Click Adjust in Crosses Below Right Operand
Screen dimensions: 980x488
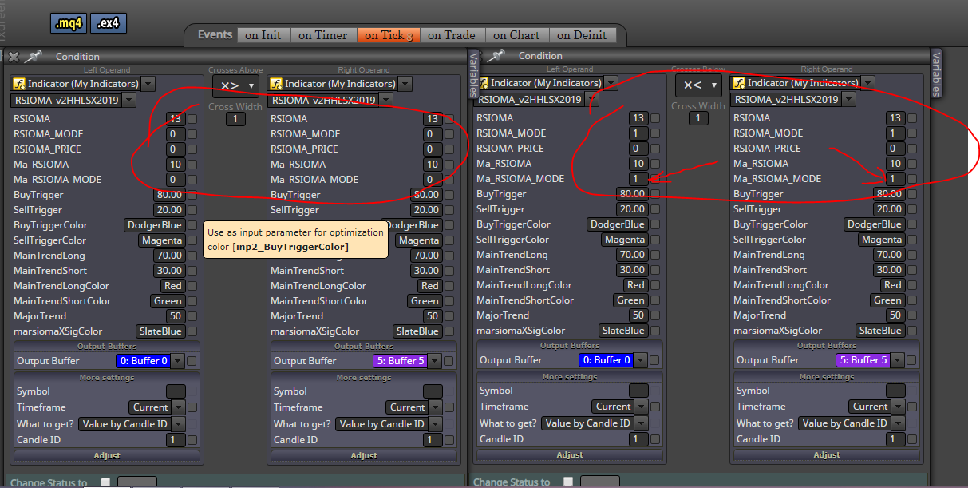click(x=827, y=455)
